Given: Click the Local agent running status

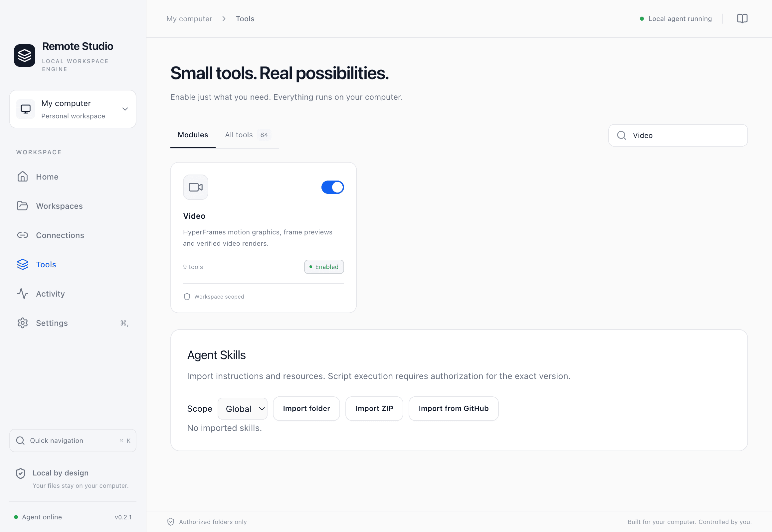Looking at the screenshot, I should click(x=676, y=19).
